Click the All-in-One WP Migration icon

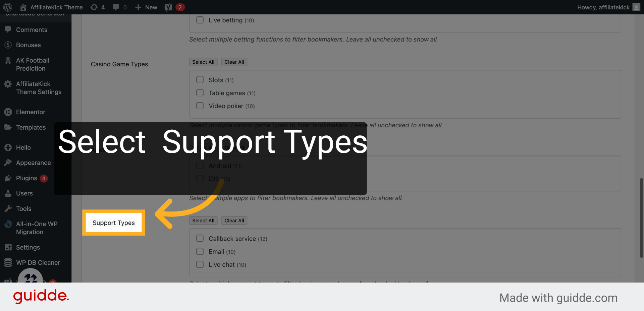pyautogui.click(x=8, y=224)
